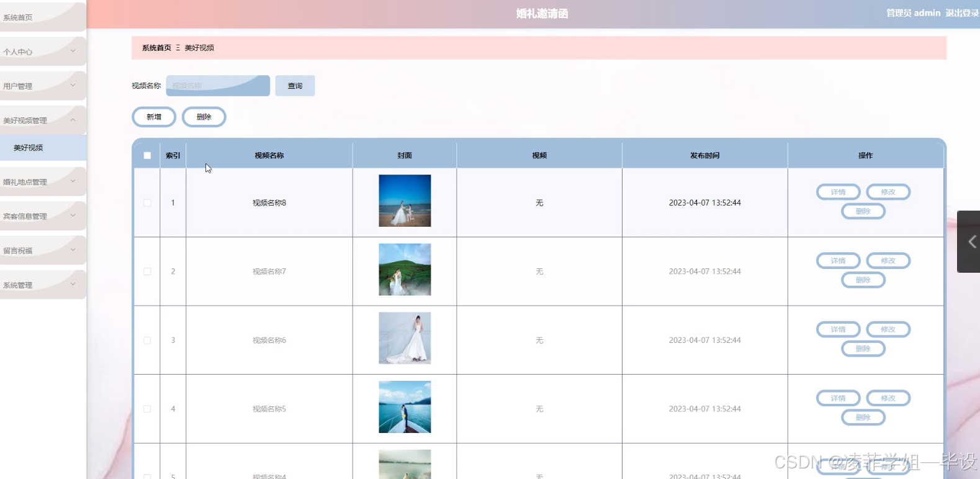Open the boat lake cover thumbnail of 视频名称5
980x479 pixels.
[x=405, y=407]
